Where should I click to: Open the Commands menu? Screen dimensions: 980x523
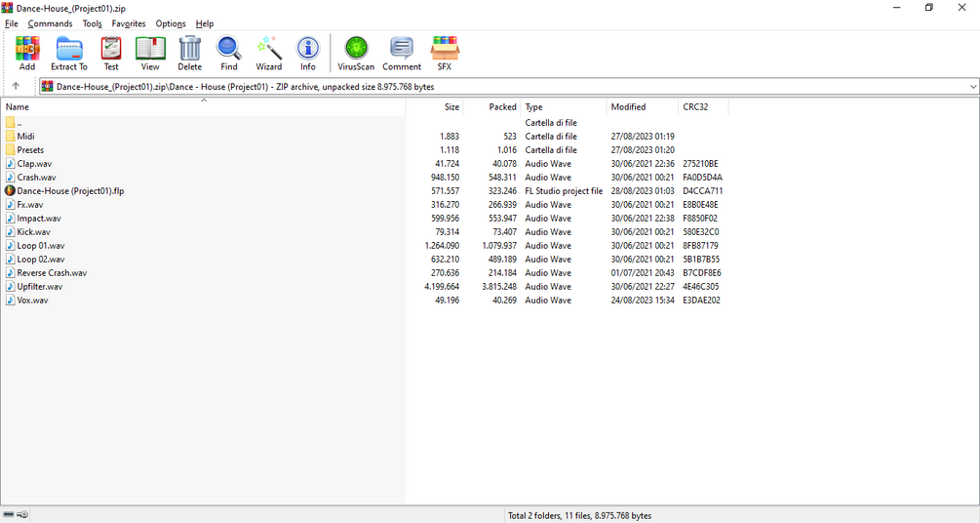tap(50, 23)
